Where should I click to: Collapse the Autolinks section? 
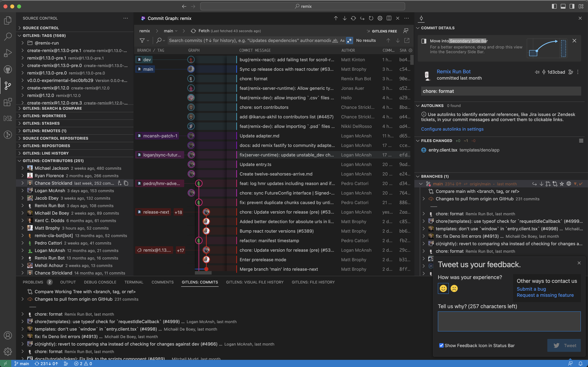[x=418, y=106]
